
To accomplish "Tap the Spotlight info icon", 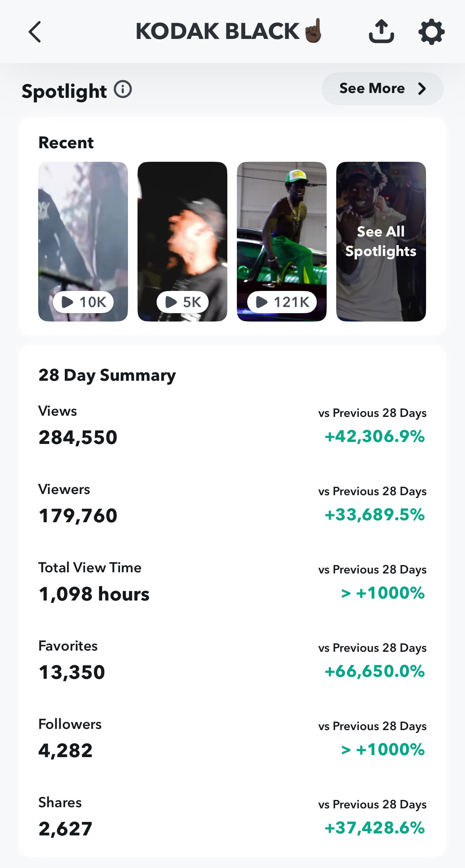I will pos(123,89).
